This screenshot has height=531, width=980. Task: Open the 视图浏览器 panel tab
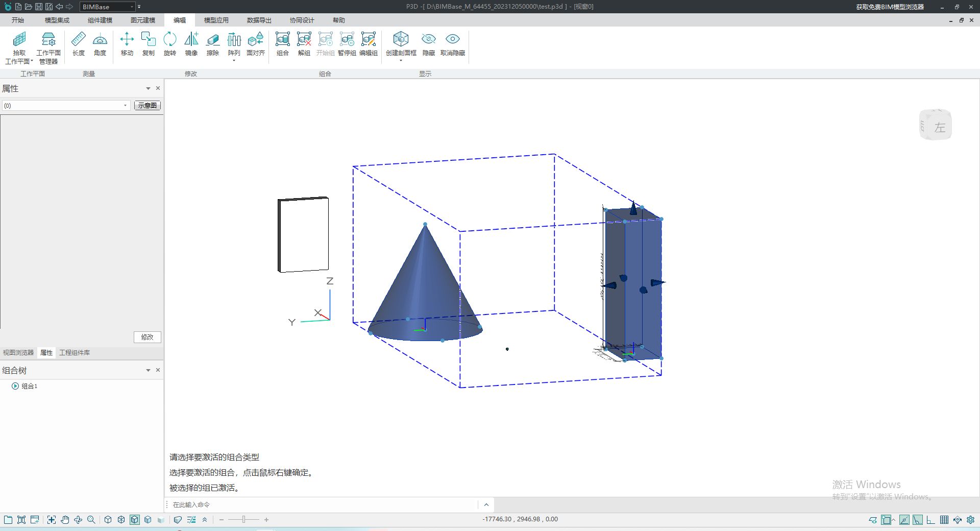18,353
